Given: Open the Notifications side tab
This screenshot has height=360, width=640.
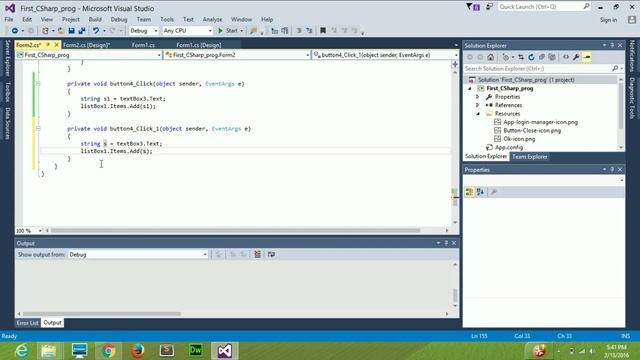Looking at the screenshot, I should [x=632, y=56].
